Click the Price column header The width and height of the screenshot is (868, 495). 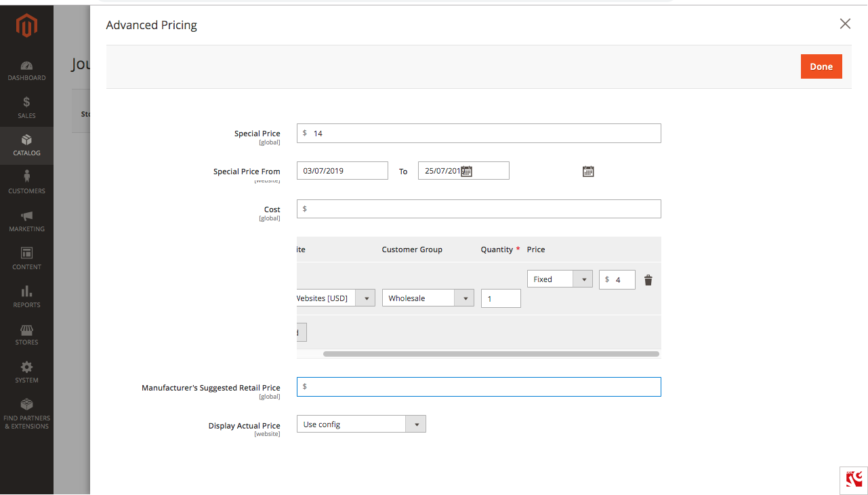point(536,250)
